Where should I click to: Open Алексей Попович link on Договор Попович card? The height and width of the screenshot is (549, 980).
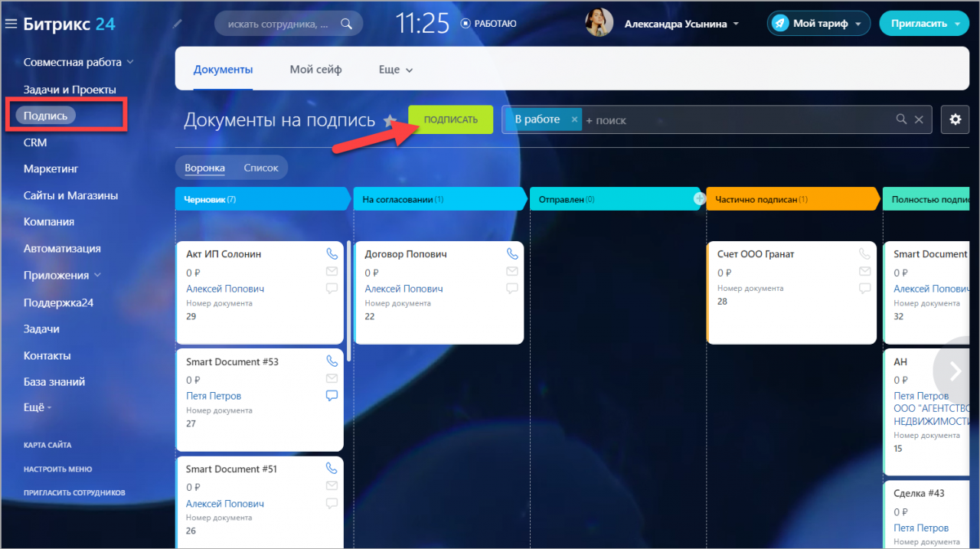403,289
